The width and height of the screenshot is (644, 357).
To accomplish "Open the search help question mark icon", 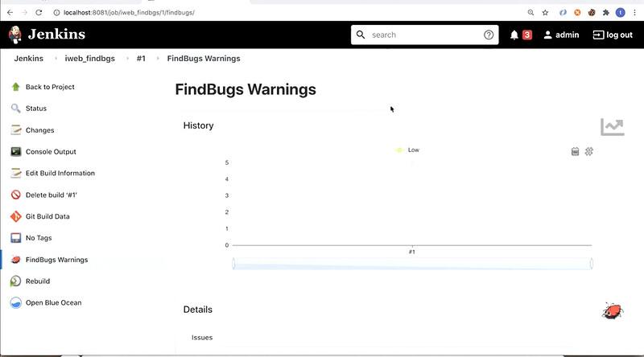I will pos(489,35).
